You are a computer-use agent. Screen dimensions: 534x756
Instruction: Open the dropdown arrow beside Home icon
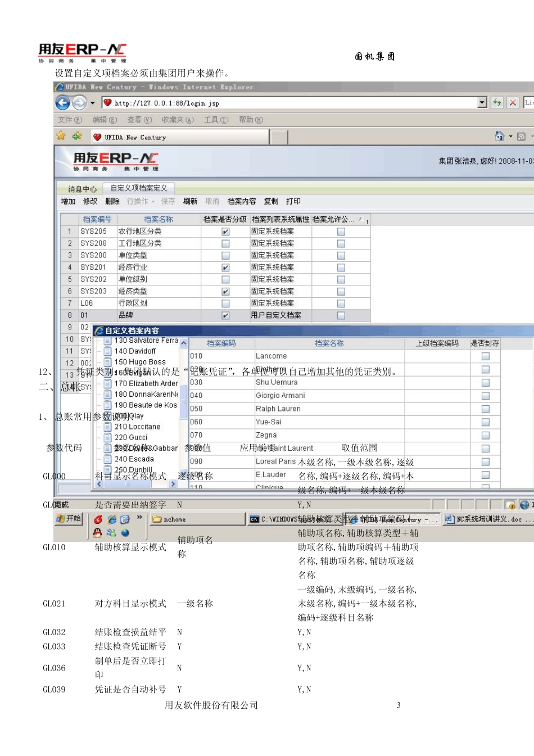(x=510, y=136)
